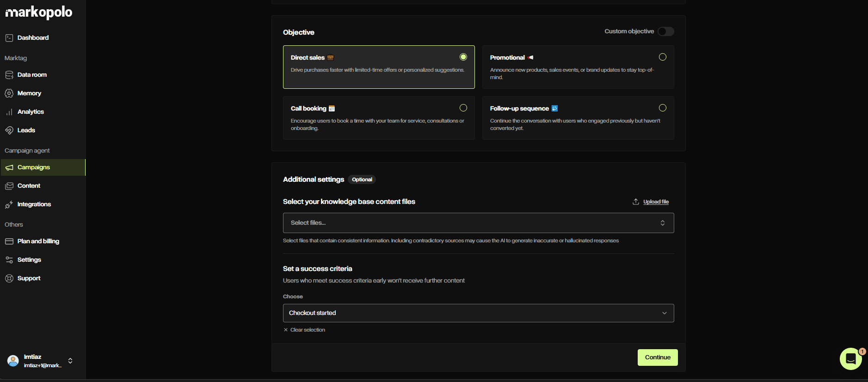This screenshot has width=868, height=382.
Task: Click the Settings sliders icon
Action: [x=9, y=260]
